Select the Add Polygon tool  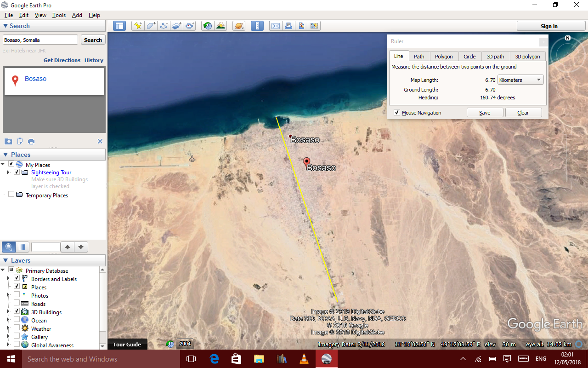[x=151, y=26]
